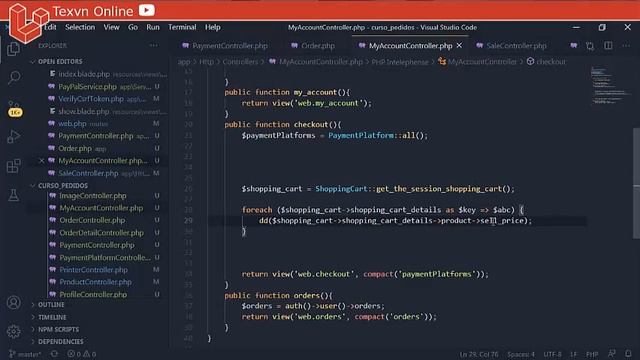Click the feedback icon in status bar
The width and height of the screenshot is (640, 360).
[x=611, y=353]
